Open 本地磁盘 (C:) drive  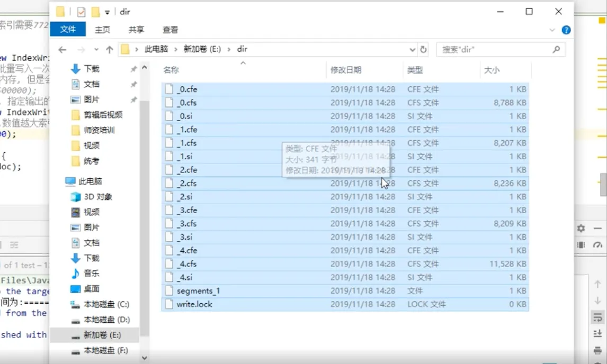click(106, 304)
